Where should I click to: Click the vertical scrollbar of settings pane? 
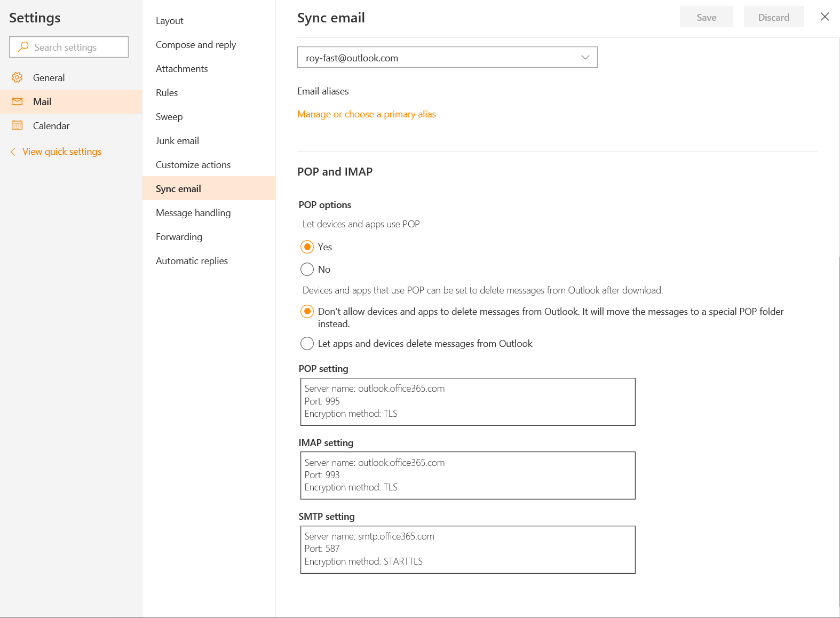(x=838, y=431)
